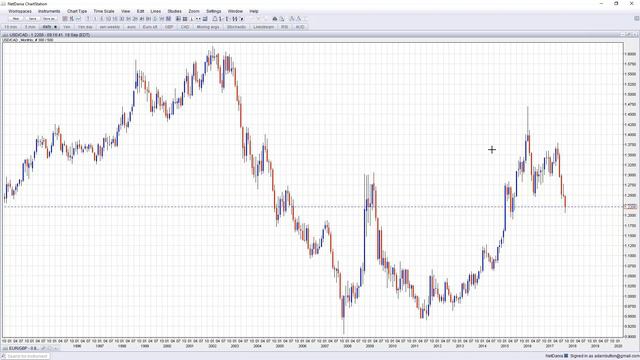The height and width of the screenshot is (360, 640).
Task: Load the 15 min workspace button
Action: 11,27
